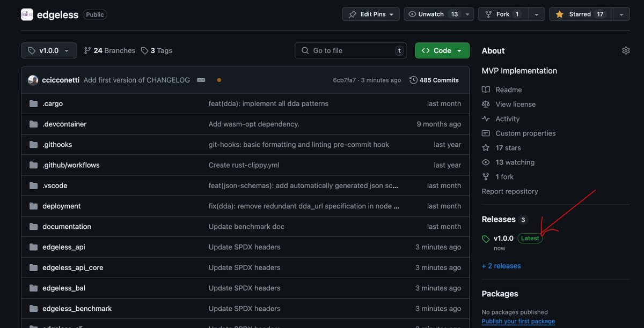Open the 1 fork link
Viewport: 644px width, 328px height.
[x=504, y=176]
